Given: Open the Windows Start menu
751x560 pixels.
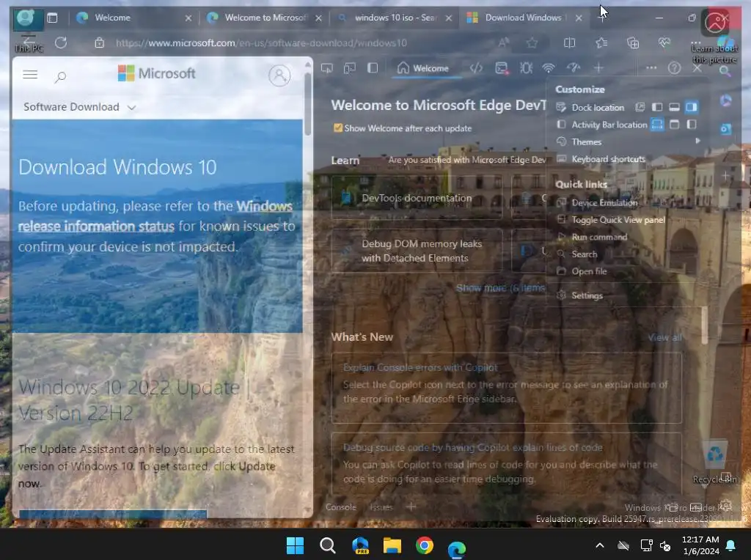Looking at the screenshot, I should (x=295, y=545).
